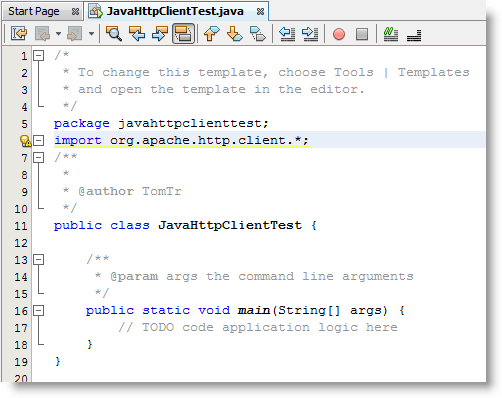Stop macro recording with square button
The height and width of the screenshot is (398, 502).
coord(362,34)
